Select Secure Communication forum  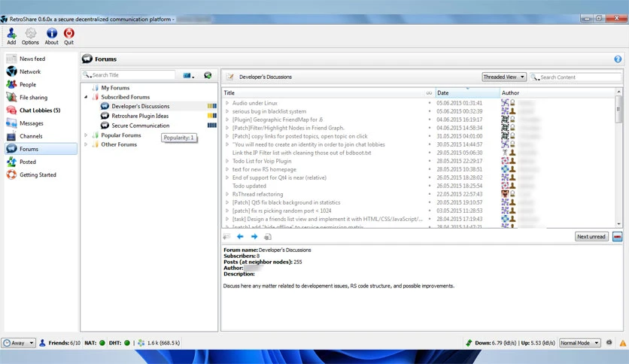pos(141,126)
